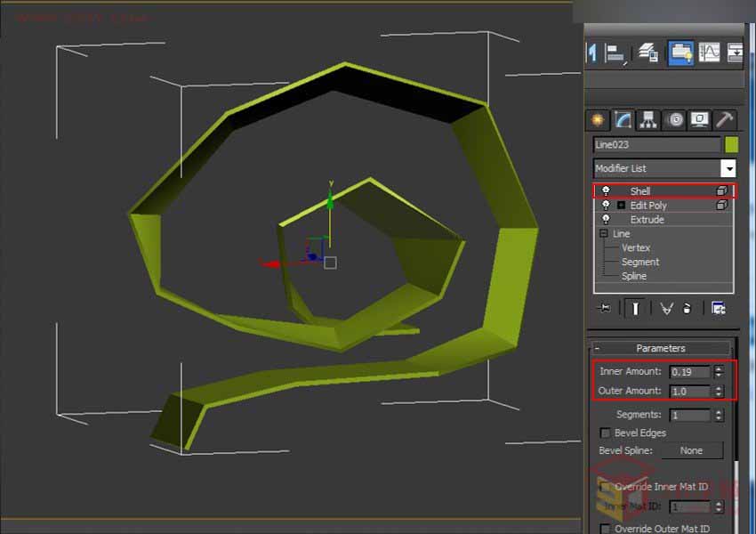The width and height of the screenshot is (756, 534).
Task: Click the Edit Poly row's cube icon
Action: [721, 206]
